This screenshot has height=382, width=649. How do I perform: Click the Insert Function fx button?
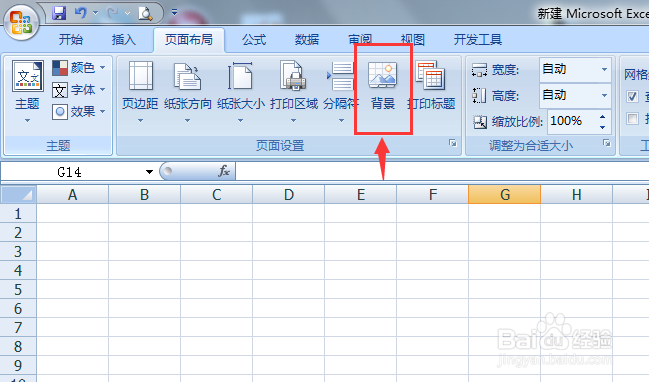(224, 171)
